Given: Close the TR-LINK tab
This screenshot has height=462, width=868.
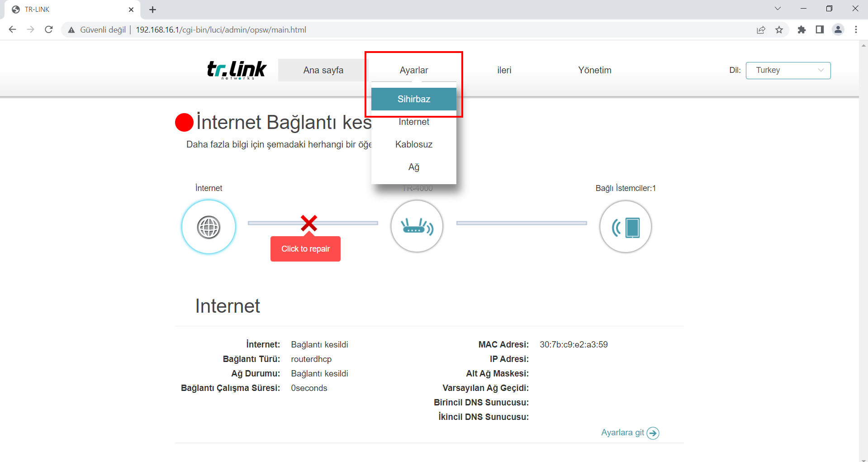Looking at the screenshot, I should pyautogui.click(x=131, y=10).
